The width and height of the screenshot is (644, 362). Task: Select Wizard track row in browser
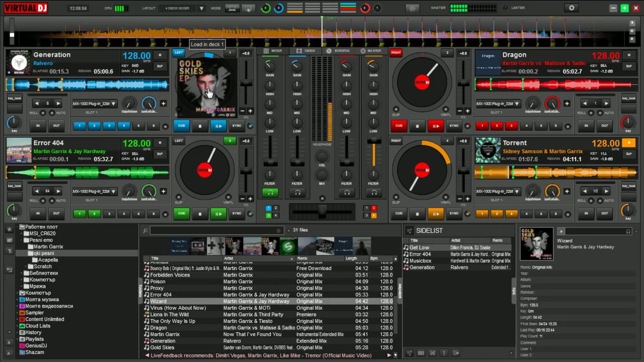[268, 301]
